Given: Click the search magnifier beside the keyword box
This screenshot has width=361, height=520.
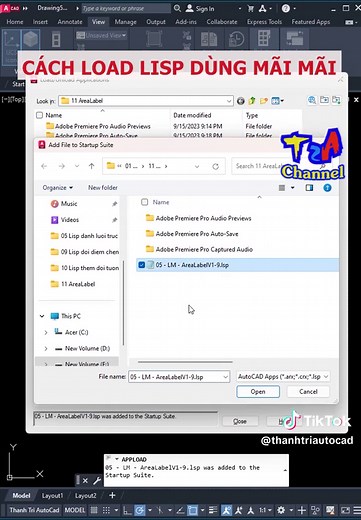Looking at the screenshot, I should pyautogui.click(x=177, y=8).
